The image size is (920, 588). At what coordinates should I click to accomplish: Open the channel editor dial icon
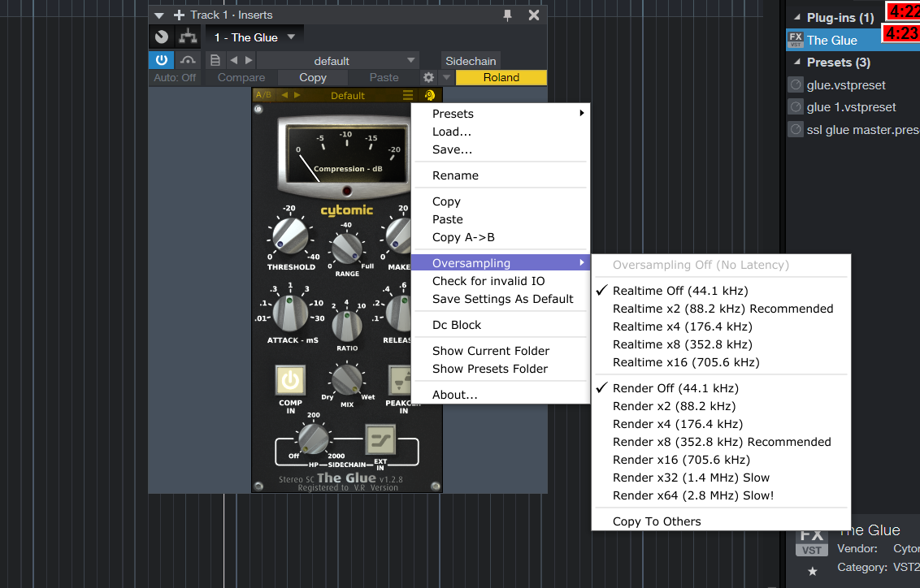(x=162, y=37)
